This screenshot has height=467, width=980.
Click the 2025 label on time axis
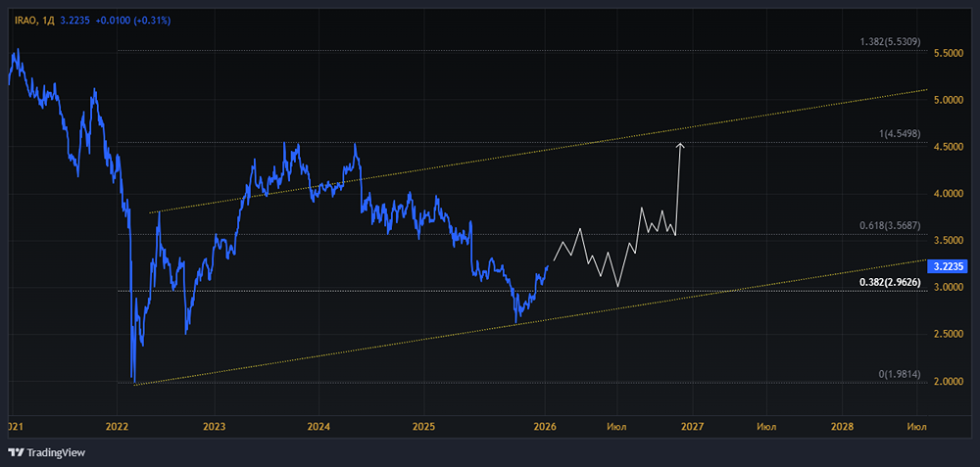[423, 427]
